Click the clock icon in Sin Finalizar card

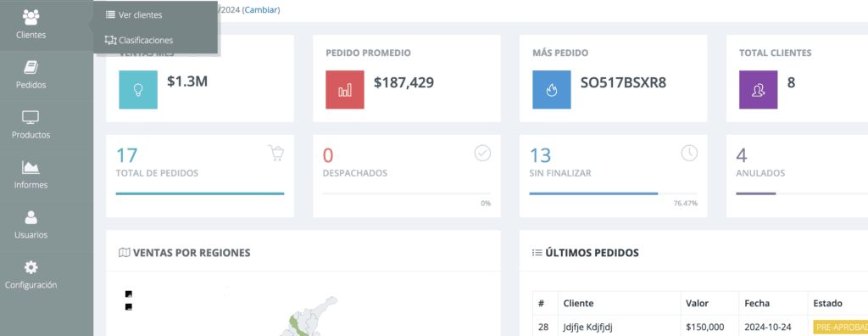point(689,153)
